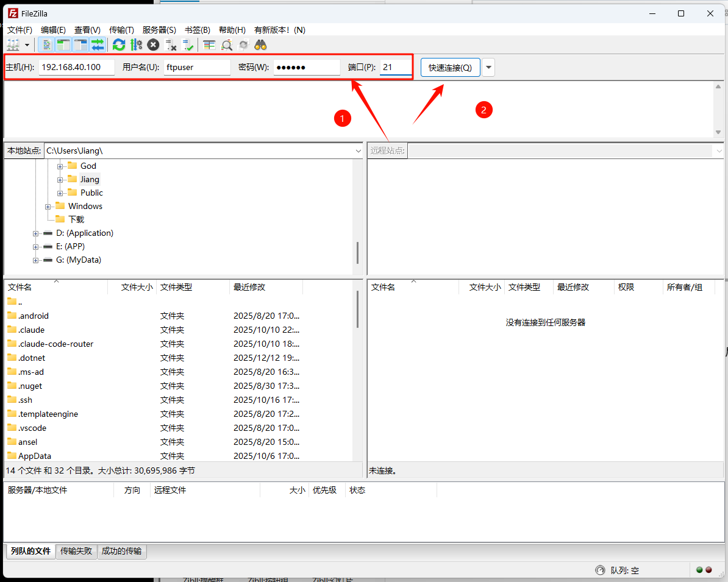
Task: Click the 快速连接(Q) button
Action: [450, 68]
